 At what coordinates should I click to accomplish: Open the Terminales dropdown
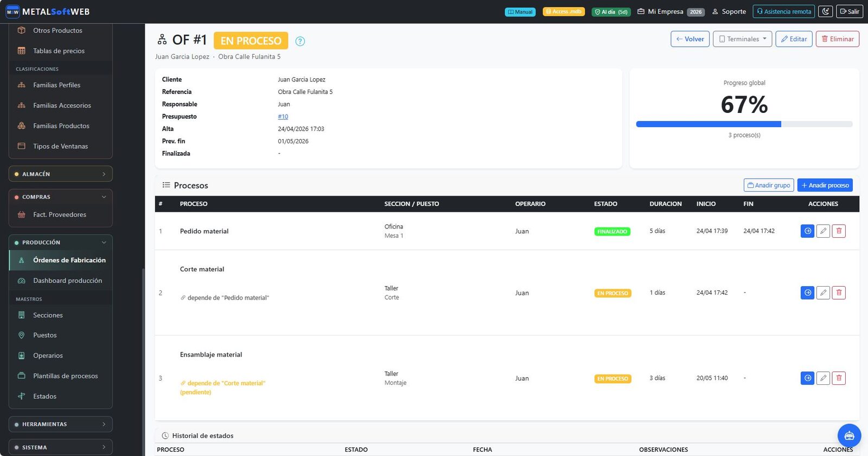point(742,39)
